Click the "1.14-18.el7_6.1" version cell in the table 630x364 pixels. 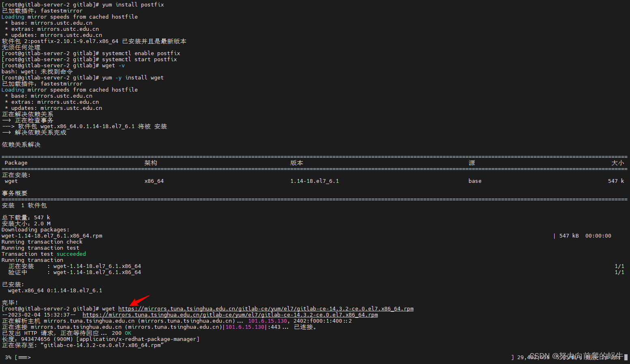[315, 181]
